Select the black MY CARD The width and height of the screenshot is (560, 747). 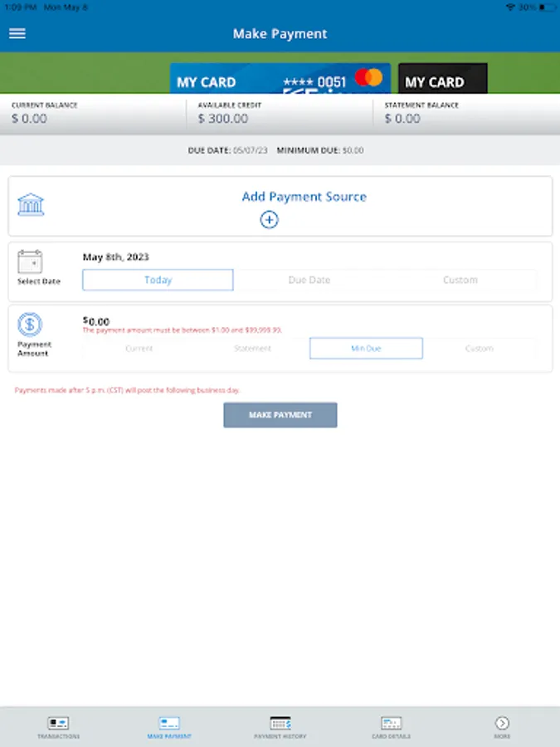click(x=442, y=78)
